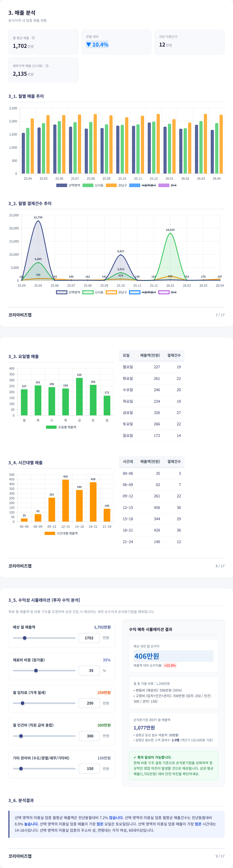233x868 pixels.
Task: Click the 수익 예측 시뮬레이션 결과 title
Action: [151, 629]
